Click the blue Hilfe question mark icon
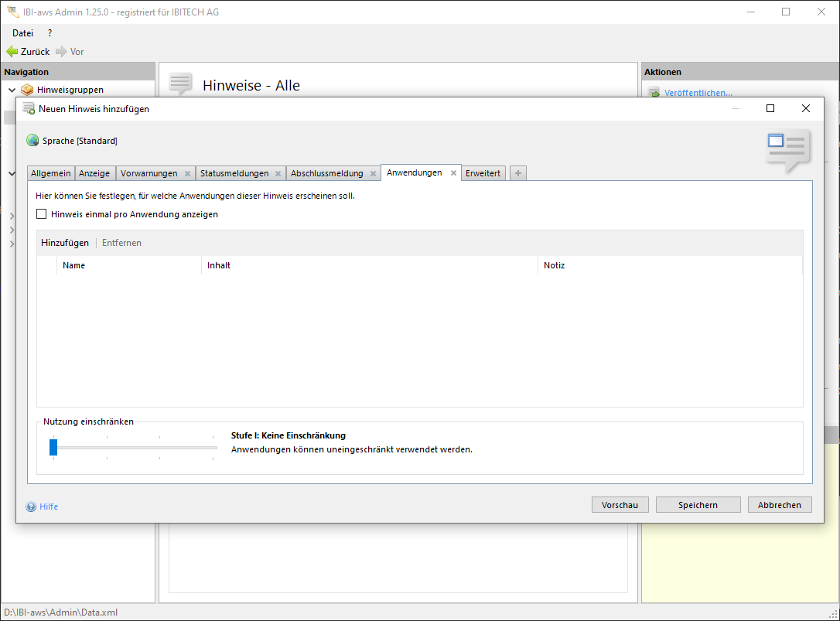 (x=32, y=507)
